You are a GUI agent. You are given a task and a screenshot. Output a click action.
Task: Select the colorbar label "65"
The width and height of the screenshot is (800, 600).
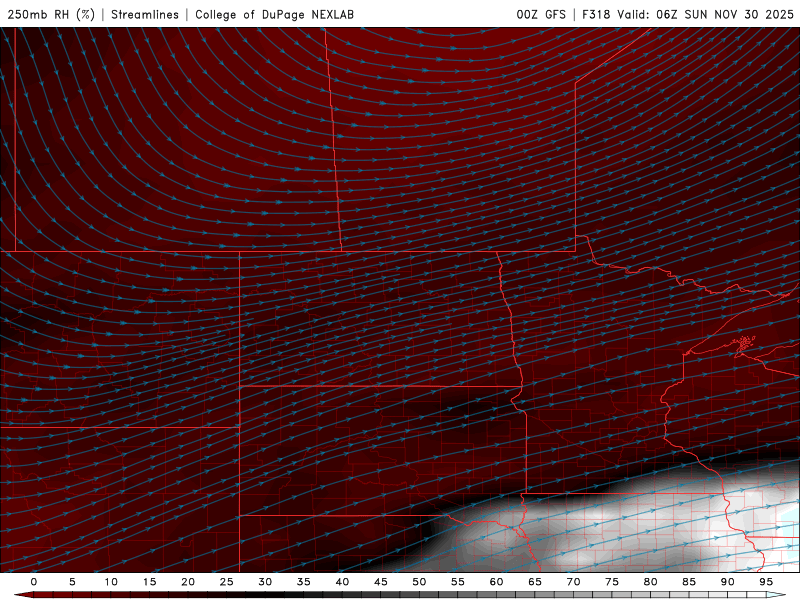coord(534,582)
